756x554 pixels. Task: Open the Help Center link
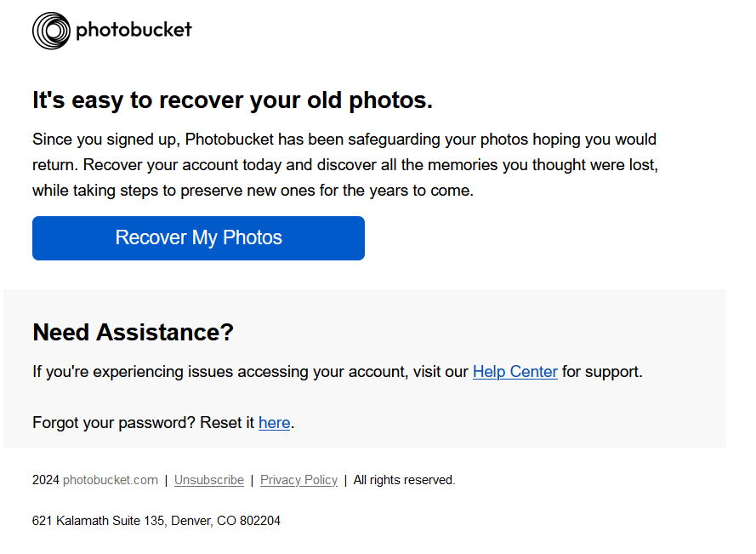click(x=515, y=372)
